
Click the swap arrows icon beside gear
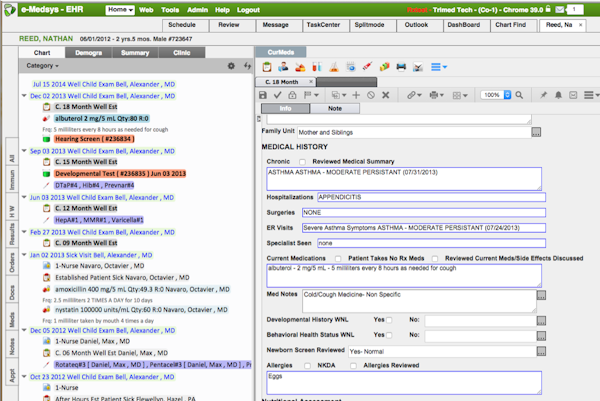(x=248, y=66)
